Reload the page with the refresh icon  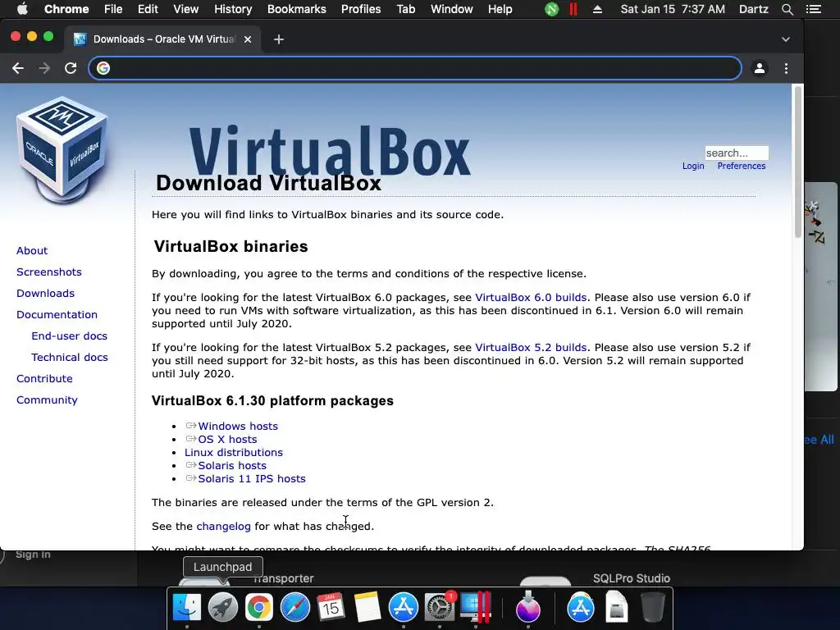71,69
